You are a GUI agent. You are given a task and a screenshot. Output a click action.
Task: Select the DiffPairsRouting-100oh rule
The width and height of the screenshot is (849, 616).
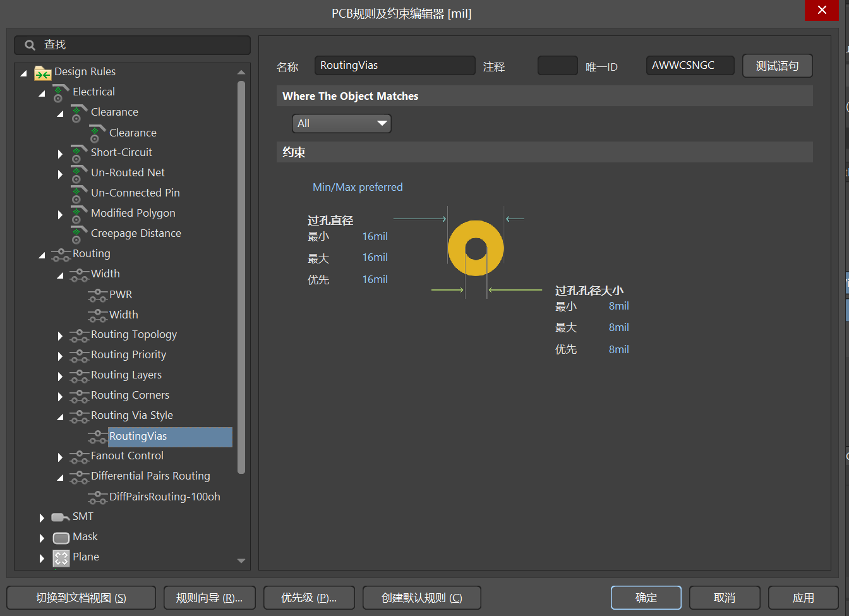(165, 497)
